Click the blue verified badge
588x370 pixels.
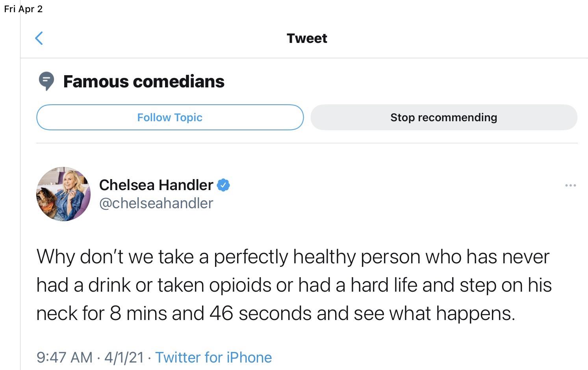click(x=223, y=185)
